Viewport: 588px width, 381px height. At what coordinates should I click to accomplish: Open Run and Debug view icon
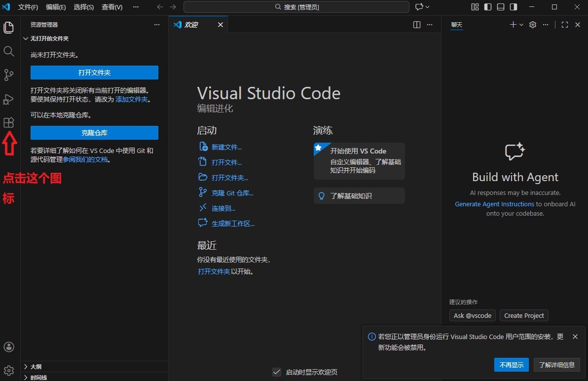(x=9, y=99)
